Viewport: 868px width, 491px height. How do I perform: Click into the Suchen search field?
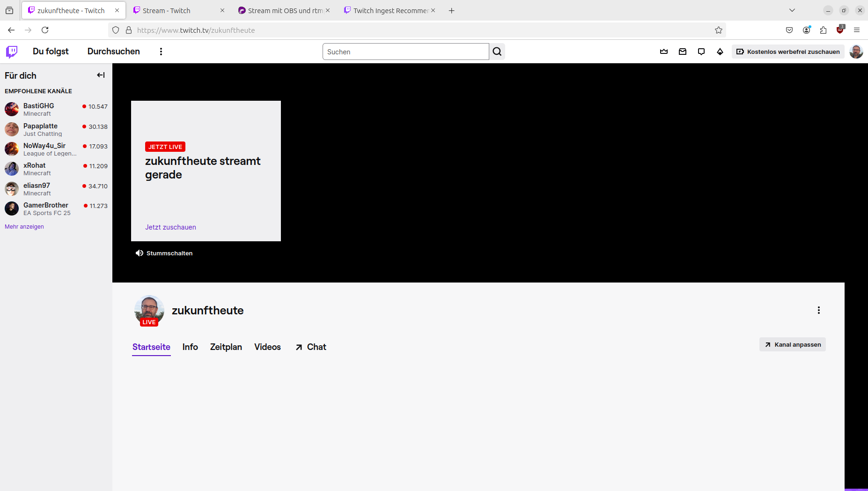click(x=405, y=52)
